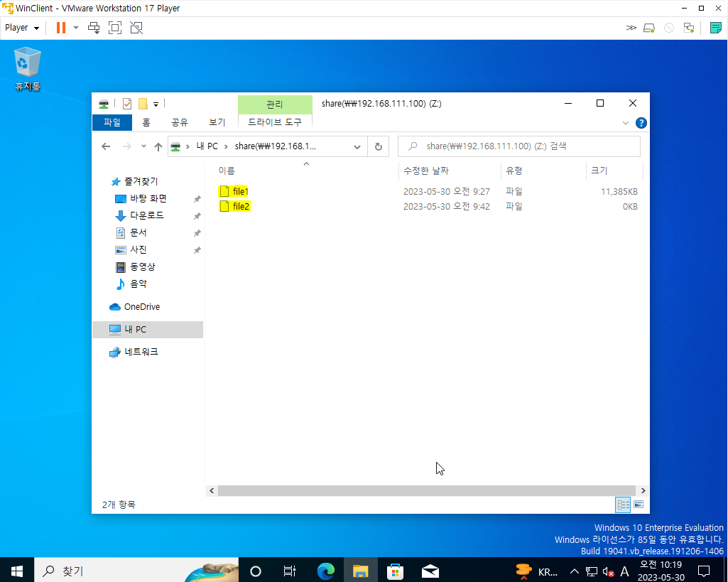
Task: Click VMware network adapter device icon
Action: [689, 28]
